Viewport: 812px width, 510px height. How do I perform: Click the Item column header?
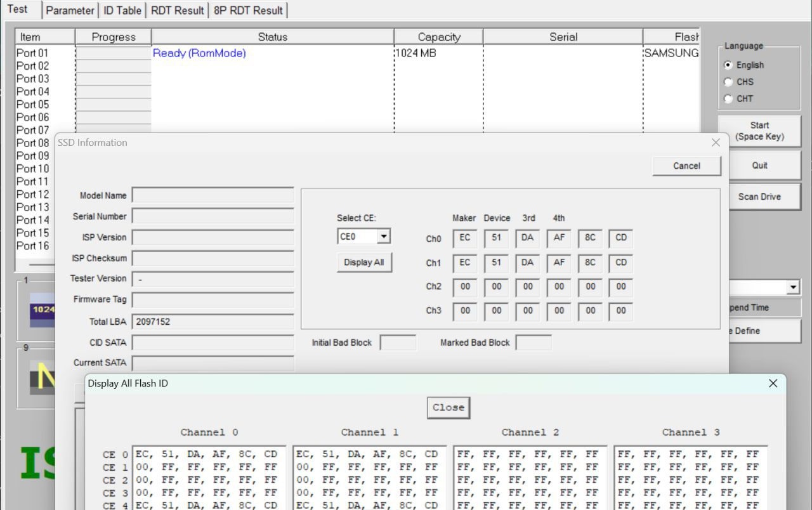[x=45, y=37]
